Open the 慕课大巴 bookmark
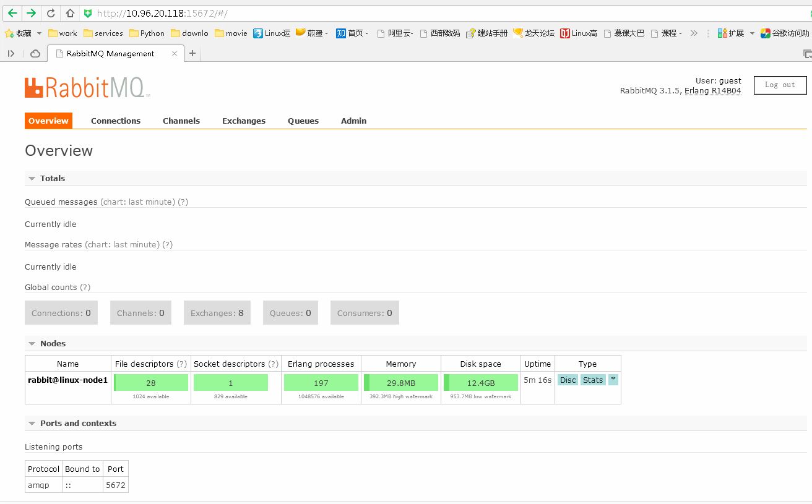This screenshot has height=504, width=812. pos(623,33)
